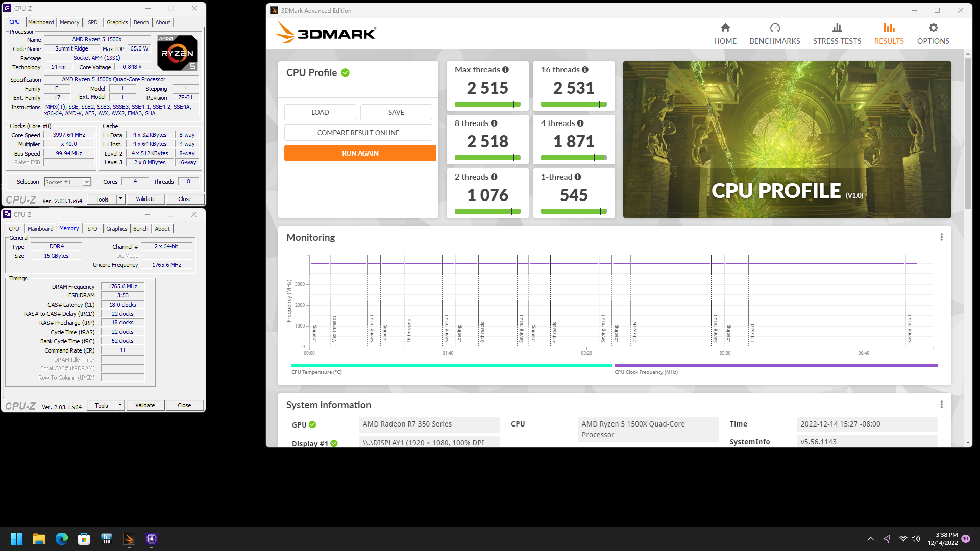Click LOAD in the CPU Profile panel
This screenshot has height=551, width=980.
[320, 112]
